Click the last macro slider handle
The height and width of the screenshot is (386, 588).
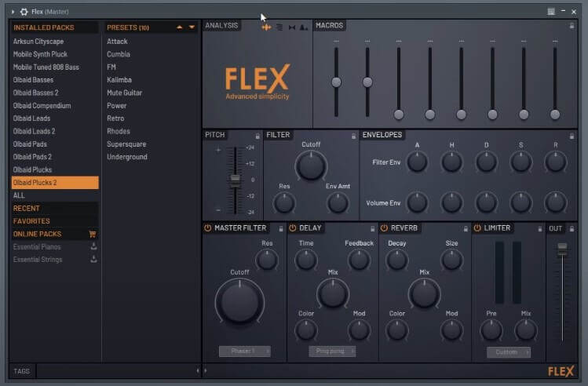555,115
